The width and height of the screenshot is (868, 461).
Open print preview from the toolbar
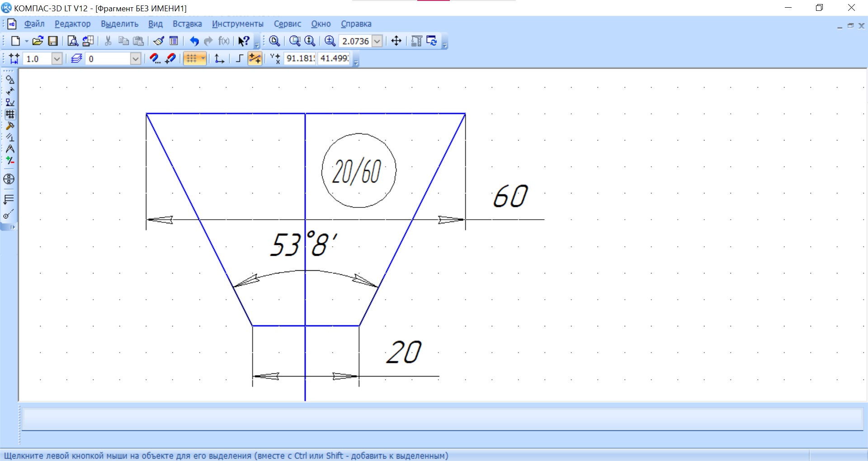tap(73, 41)
